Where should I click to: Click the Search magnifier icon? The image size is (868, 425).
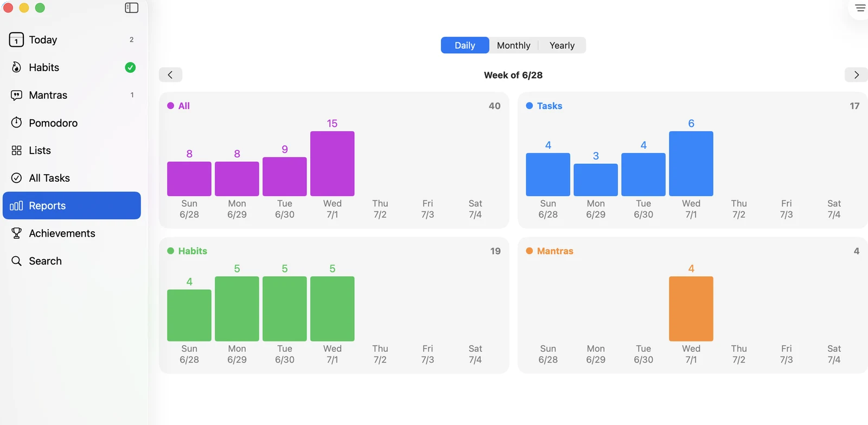point(16,261)
